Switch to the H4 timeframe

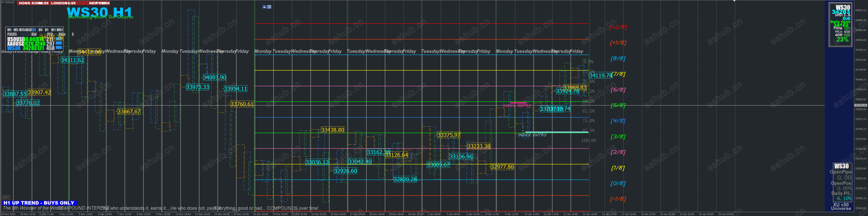(40, 30)
